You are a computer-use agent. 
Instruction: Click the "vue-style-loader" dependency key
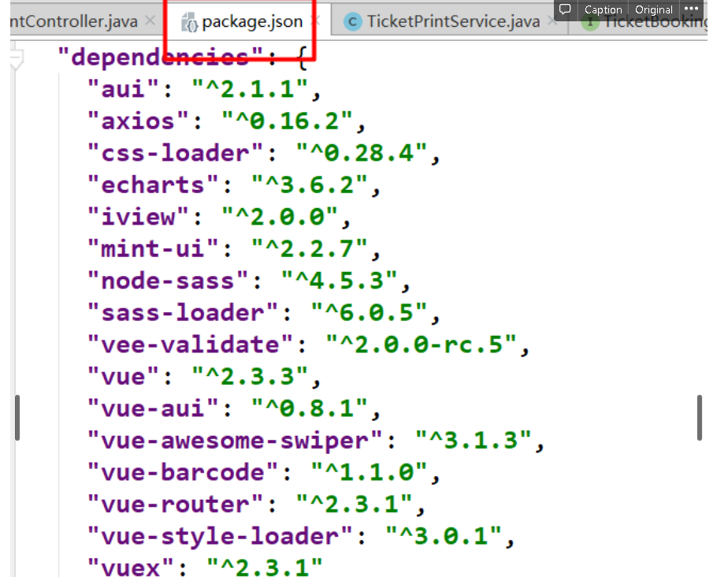(x=220, y=537)
